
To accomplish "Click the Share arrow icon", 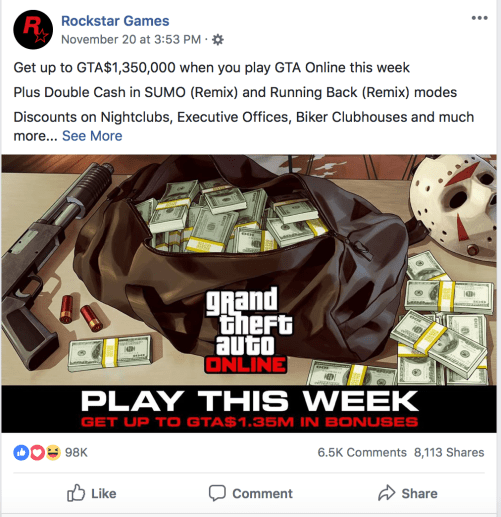I will pos(387,493).
